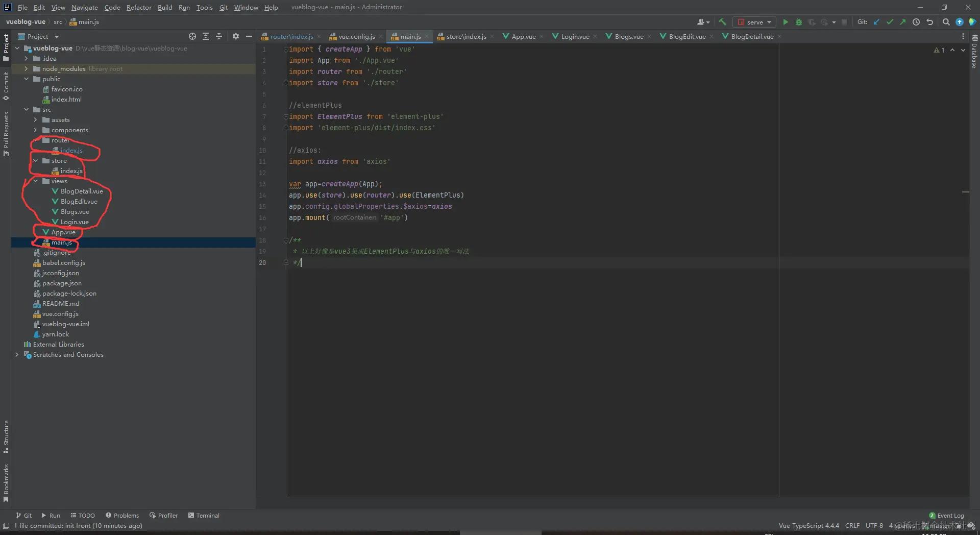The image size is (980, 535).
Task: Open the serve run configuration dropdown
Action: [754, 22]
